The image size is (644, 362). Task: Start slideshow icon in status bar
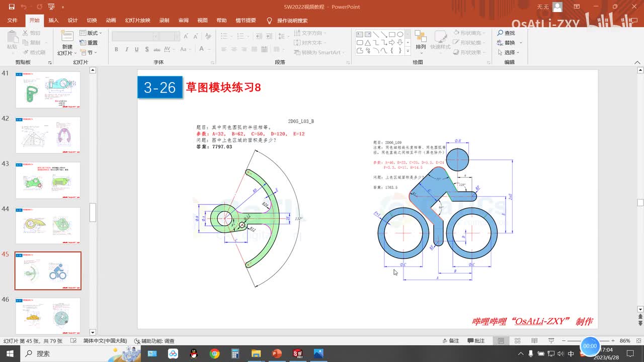coord(551,341)
